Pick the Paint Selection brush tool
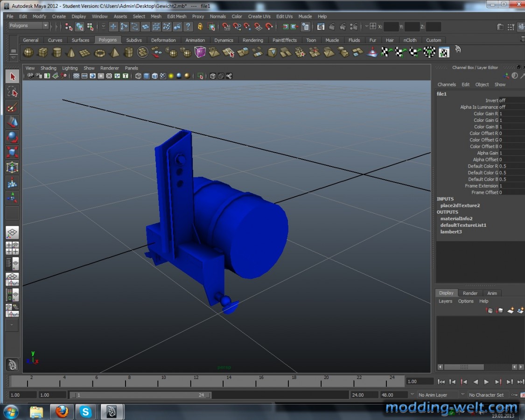The width and height of the screenshot is (525, 420). [x=13, y=107]
